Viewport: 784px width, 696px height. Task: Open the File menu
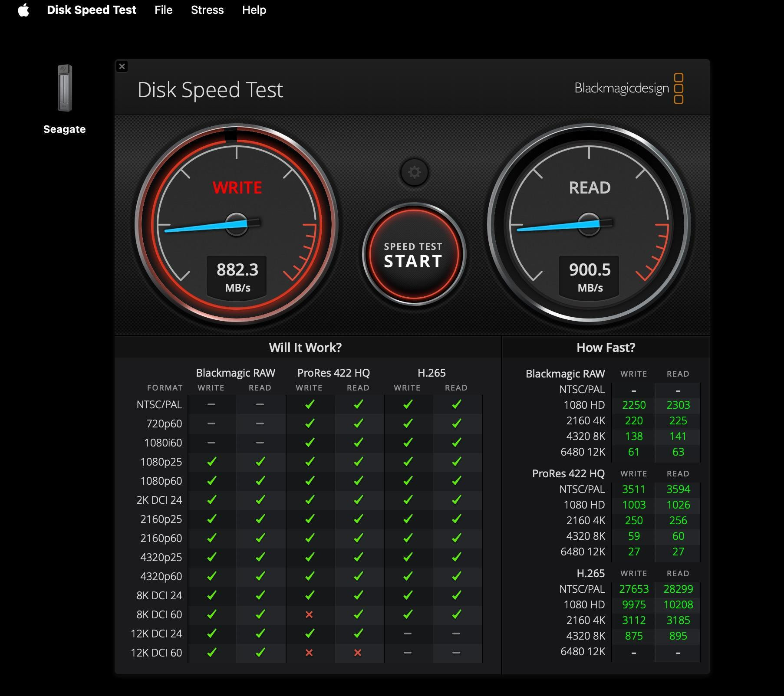click(x=164, y=10)
